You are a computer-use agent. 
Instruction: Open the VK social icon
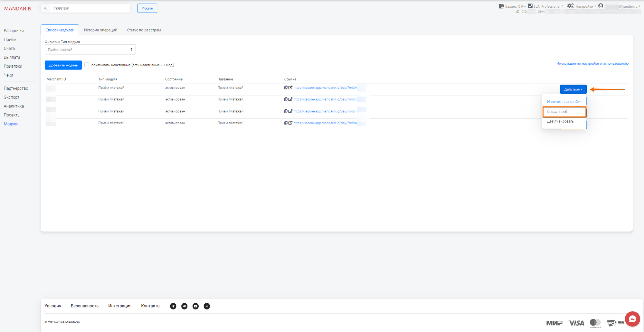click(184, 306)
